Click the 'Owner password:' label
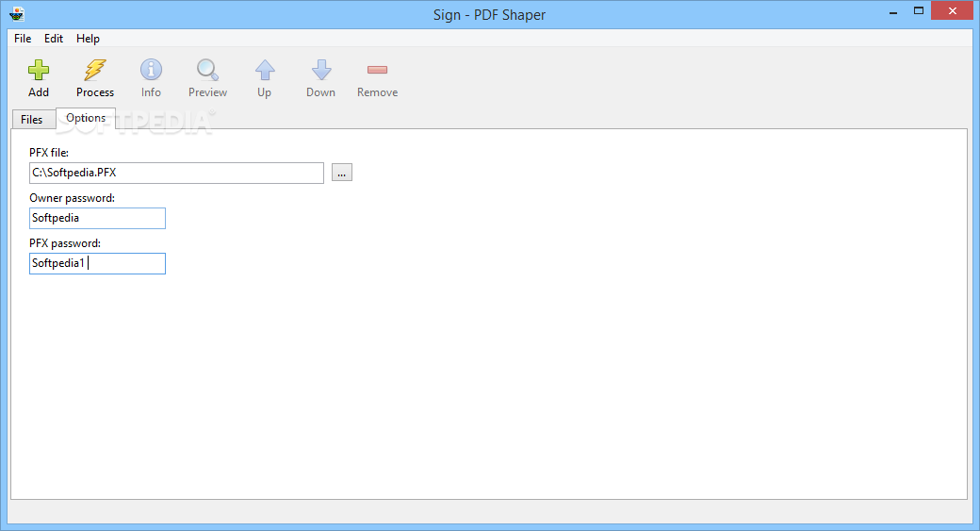 (72, 198)
